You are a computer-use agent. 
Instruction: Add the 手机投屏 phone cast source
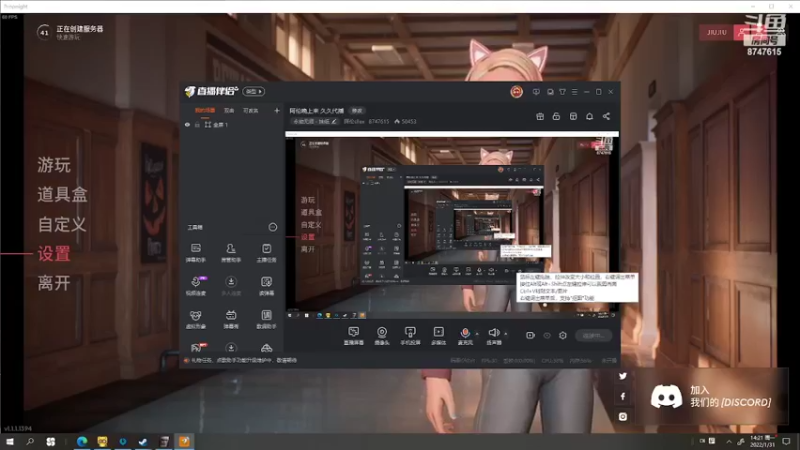pos(410,336)
